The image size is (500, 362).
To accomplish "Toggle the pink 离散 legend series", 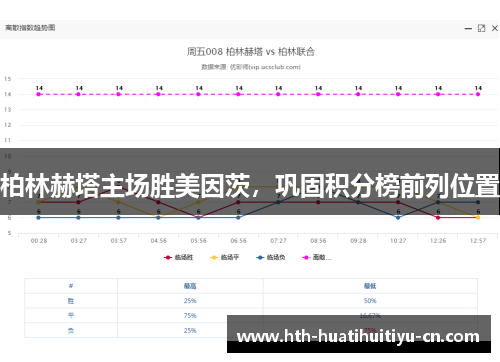I will [317, 257].
